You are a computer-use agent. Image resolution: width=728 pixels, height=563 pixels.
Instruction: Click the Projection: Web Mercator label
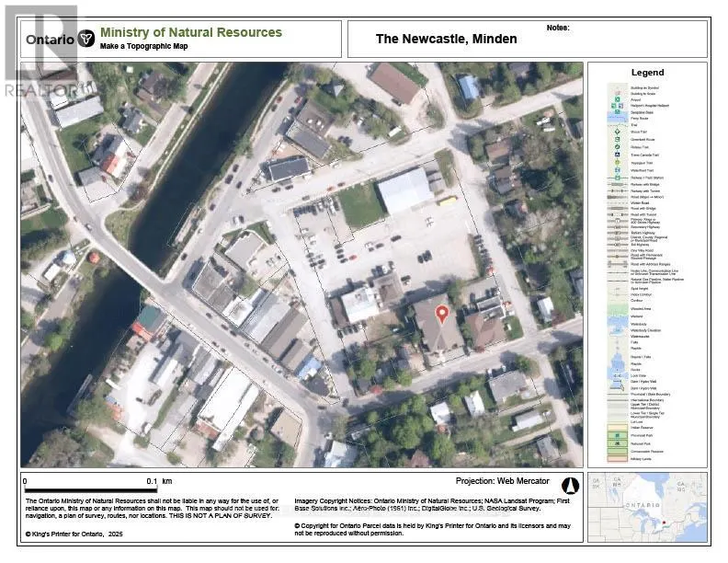(x=502, y=481)
